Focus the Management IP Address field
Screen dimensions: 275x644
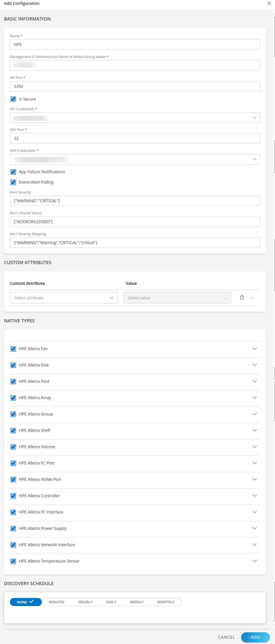click(x=135, y=66)
